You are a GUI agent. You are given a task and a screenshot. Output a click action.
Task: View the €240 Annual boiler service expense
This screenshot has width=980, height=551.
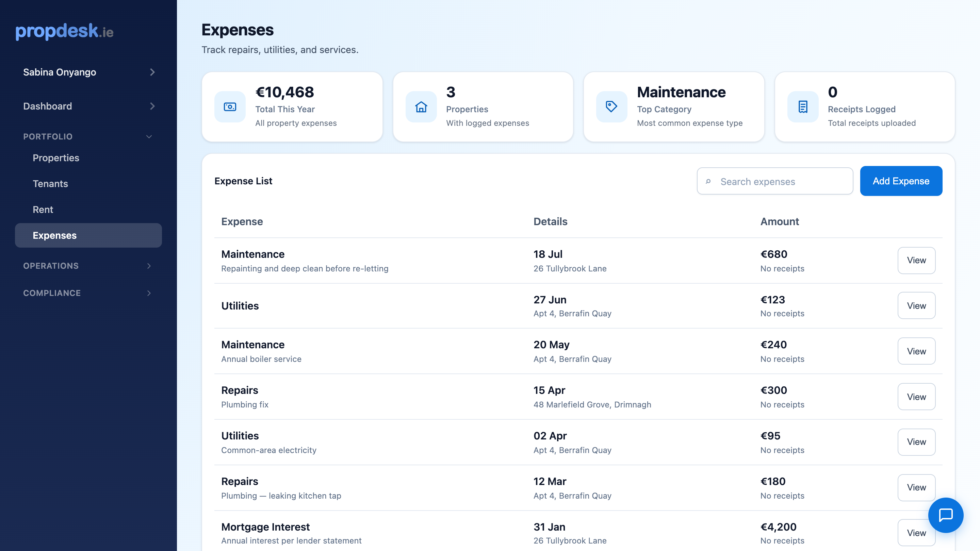(916, 351)
